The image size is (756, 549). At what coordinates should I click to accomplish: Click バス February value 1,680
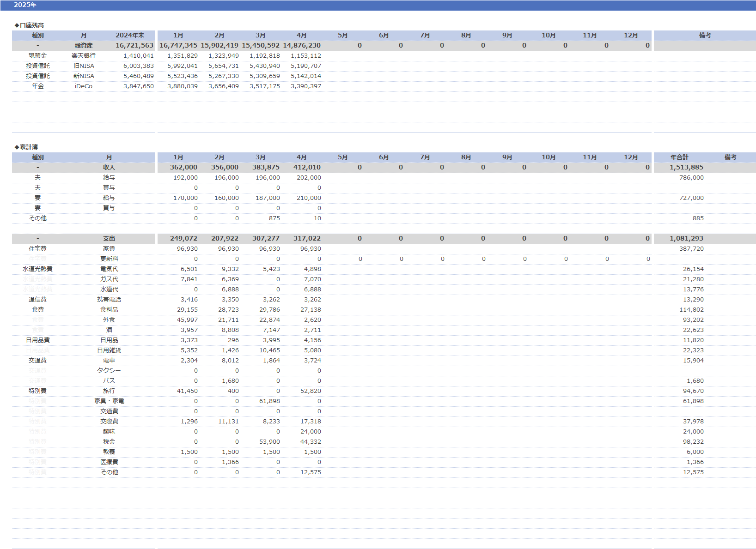pos(230,381)
